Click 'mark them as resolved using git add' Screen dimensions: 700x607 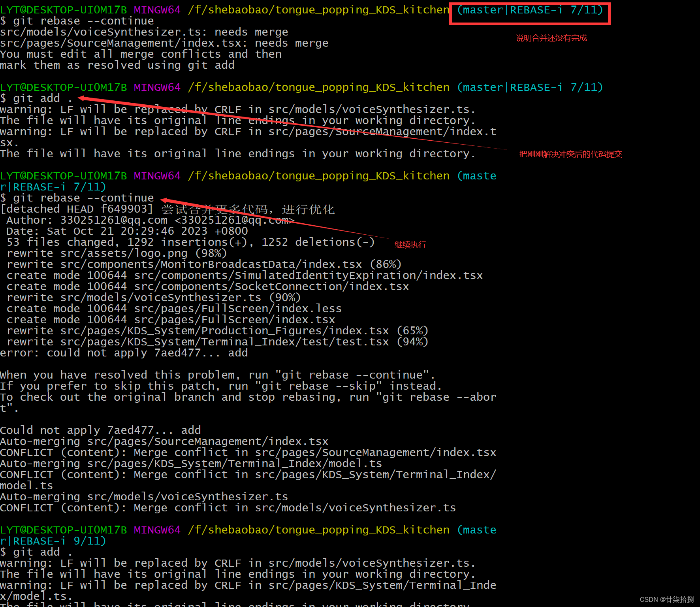click(x=117, y=65)
